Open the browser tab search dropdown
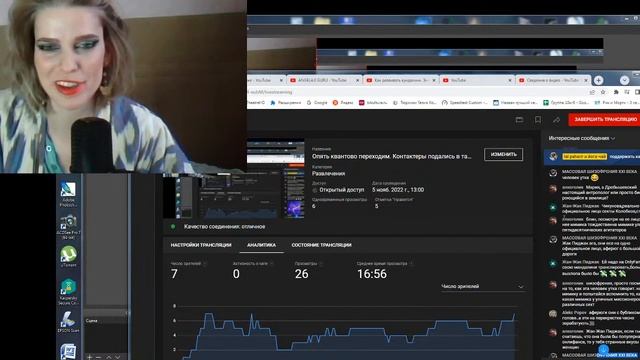 point(624,80)
